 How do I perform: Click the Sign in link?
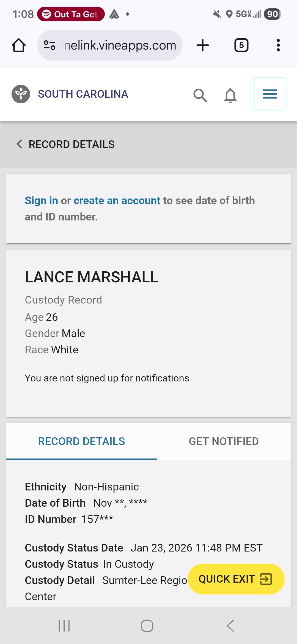pyautogui.click(x=41, y=201)
